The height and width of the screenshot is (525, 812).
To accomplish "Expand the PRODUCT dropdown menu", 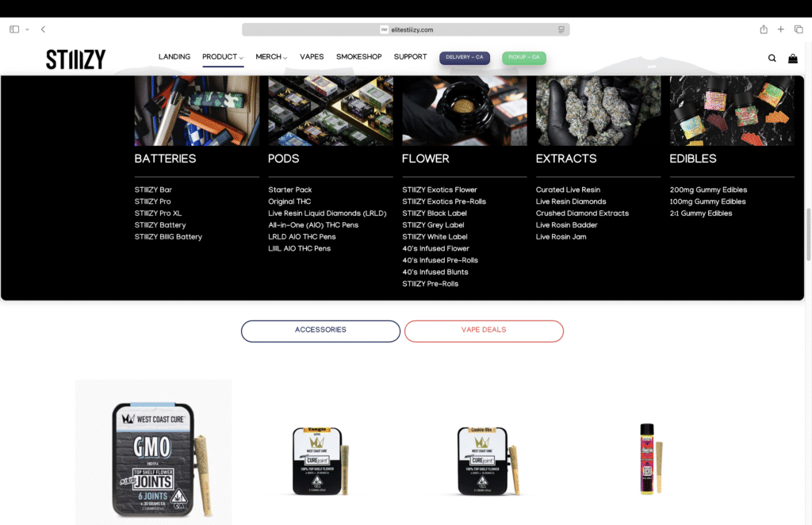I will [223, 57].
